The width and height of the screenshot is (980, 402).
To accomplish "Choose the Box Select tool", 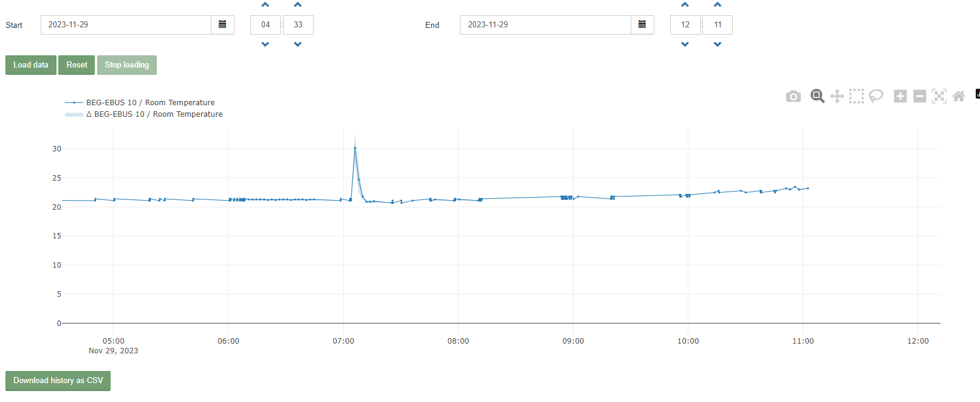I will (856, 96).
